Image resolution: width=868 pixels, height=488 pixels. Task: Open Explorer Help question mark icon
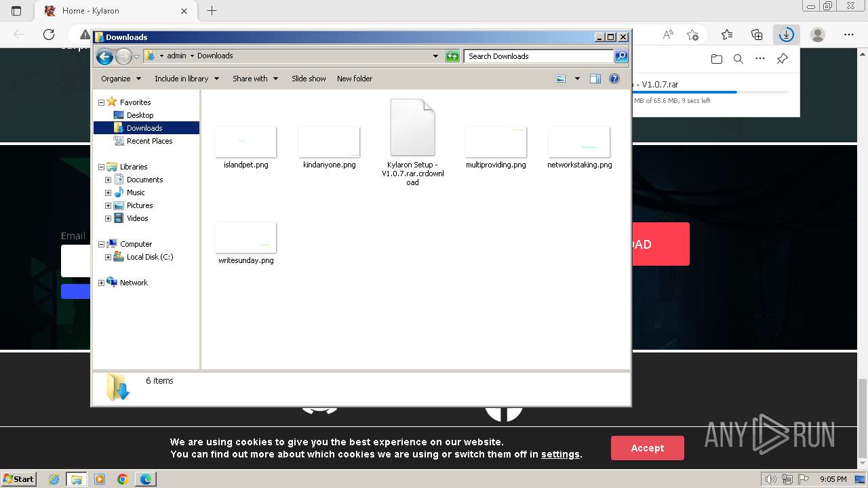coord(614,79)
